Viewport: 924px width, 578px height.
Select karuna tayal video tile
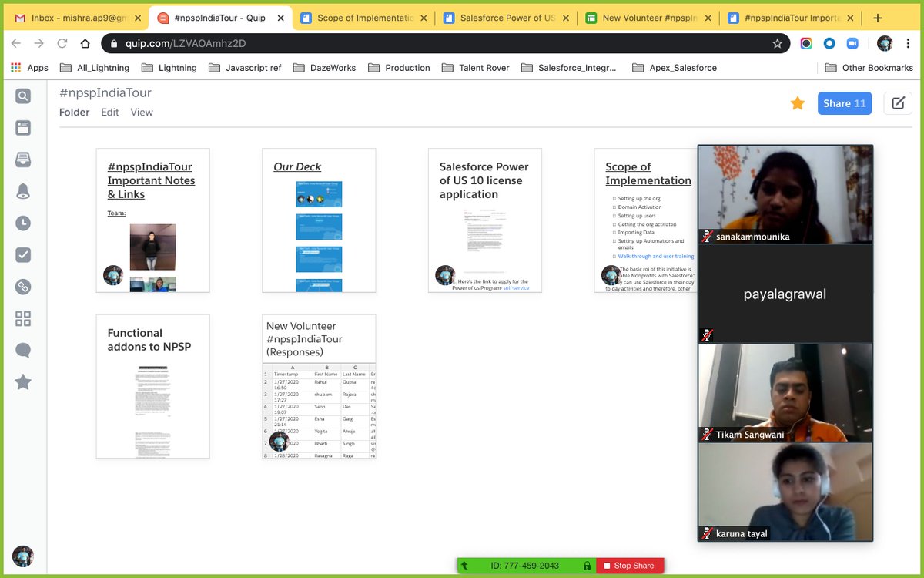point(785,492)
